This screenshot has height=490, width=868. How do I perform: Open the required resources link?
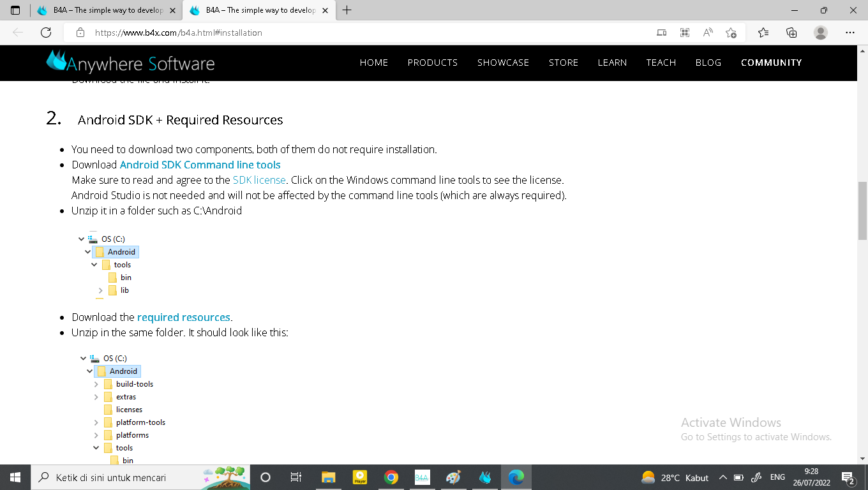184,317
